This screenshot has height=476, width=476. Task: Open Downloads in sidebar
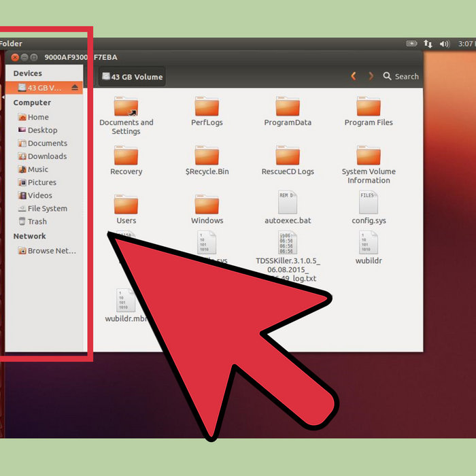click(42, 156)
